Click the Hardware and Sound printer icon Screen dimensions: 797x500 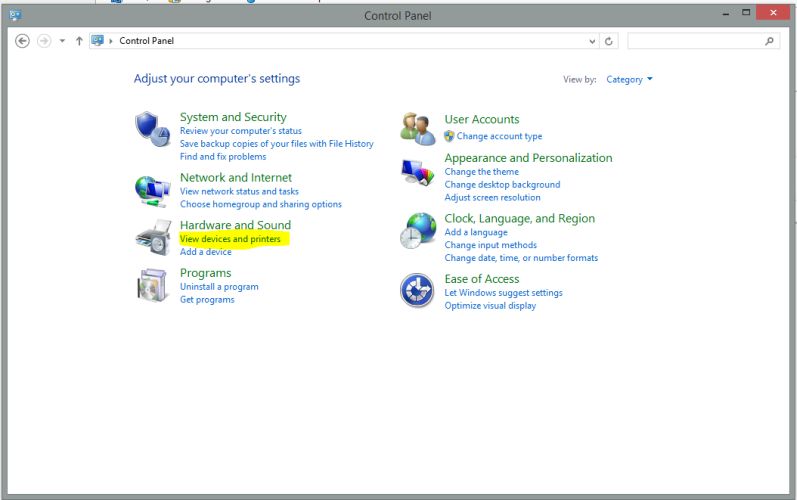point(153,238)
